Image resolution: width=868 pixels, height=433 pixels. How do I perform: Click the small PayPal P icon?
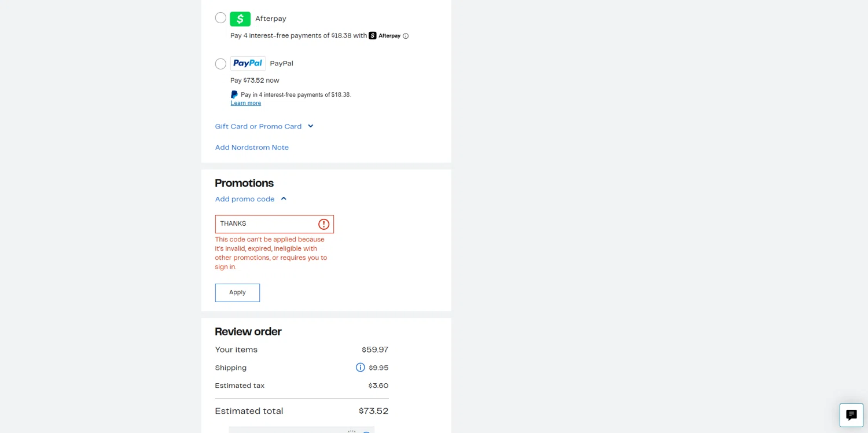[234, 95]
